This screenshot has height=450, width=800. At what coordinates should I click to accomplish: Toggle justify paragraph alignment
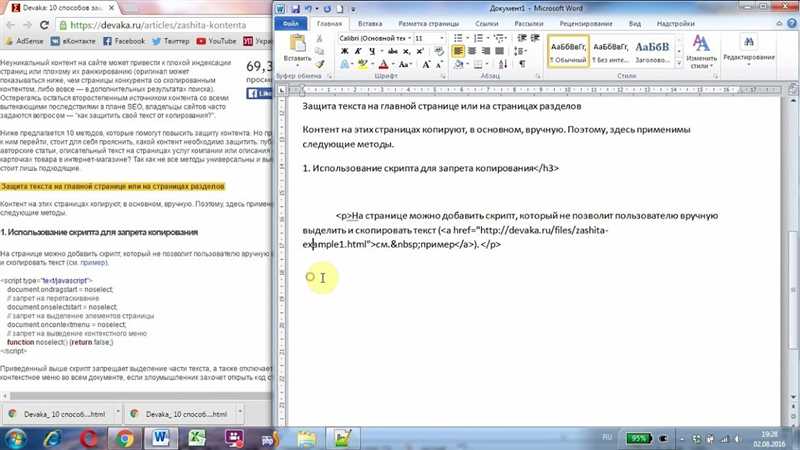[499, 51]
